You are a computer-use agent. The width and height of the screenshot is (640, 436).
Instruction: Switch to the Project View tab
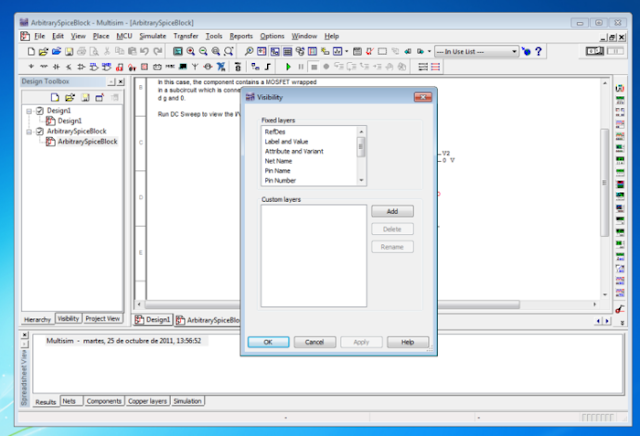tap(103, 319)
